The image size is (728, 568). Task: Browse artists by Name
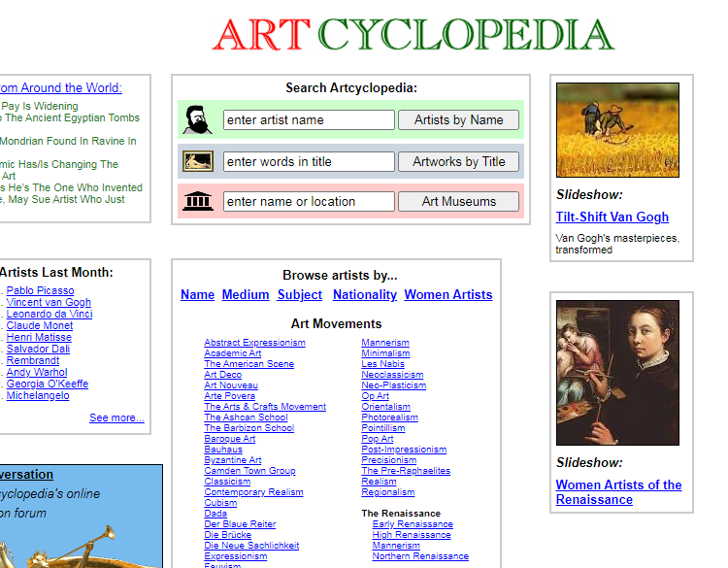click(197, 294)
